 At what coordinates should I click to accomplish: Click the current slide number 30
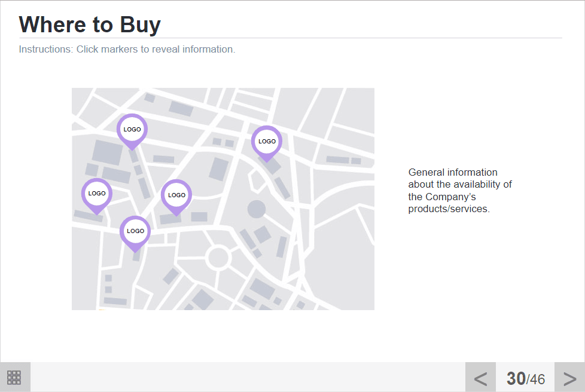pyautogui.click(x=516, y=378)
